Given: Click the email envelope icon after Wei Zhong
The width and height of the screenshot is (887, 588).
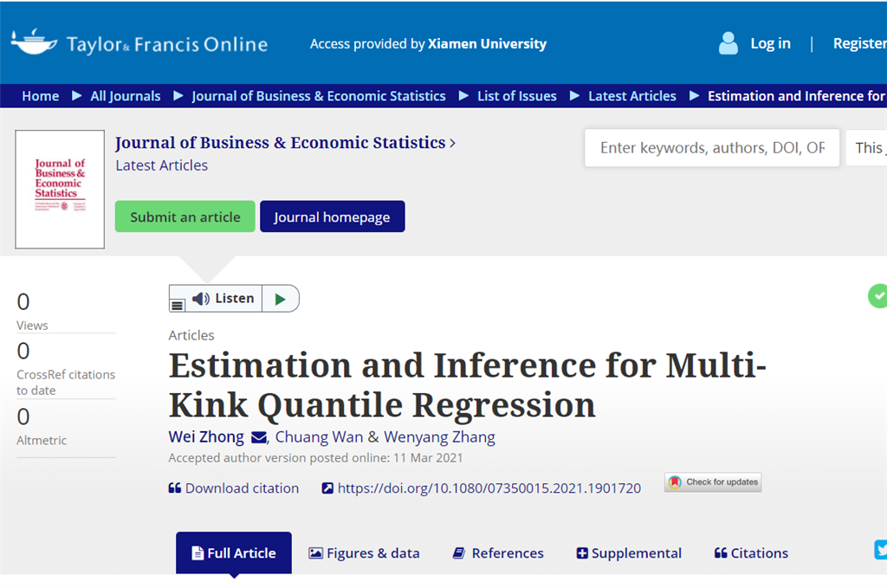Looking at the screenshot, I should pyautogui.click(x=259, y=437).
